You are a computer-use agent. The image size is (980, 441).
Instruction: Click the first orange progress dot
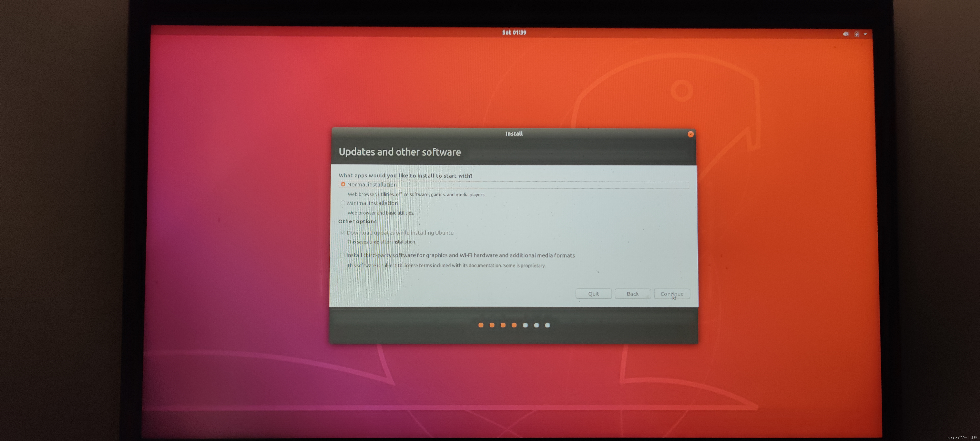click(x=481, y=325)
